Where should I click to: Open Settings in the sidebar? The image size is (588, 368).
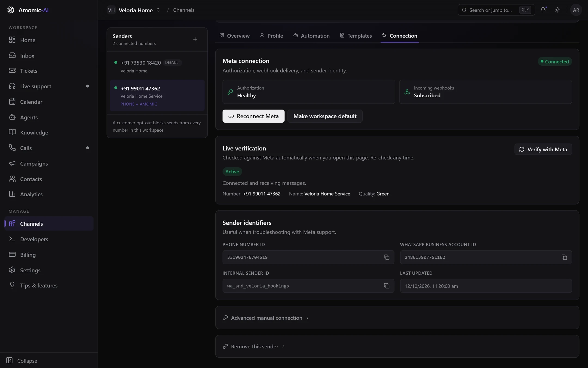pyautogui.click(x=49, y=270)
